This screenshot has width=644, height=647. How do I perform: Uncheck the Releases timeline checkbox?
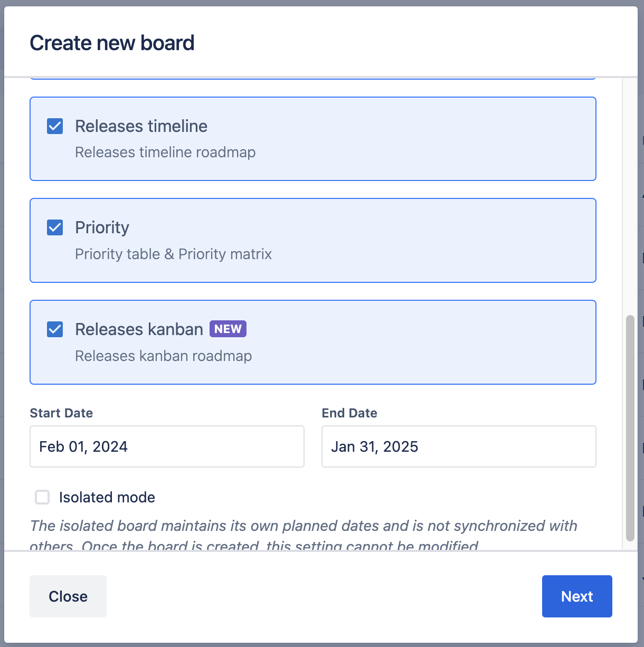[55, 126]
